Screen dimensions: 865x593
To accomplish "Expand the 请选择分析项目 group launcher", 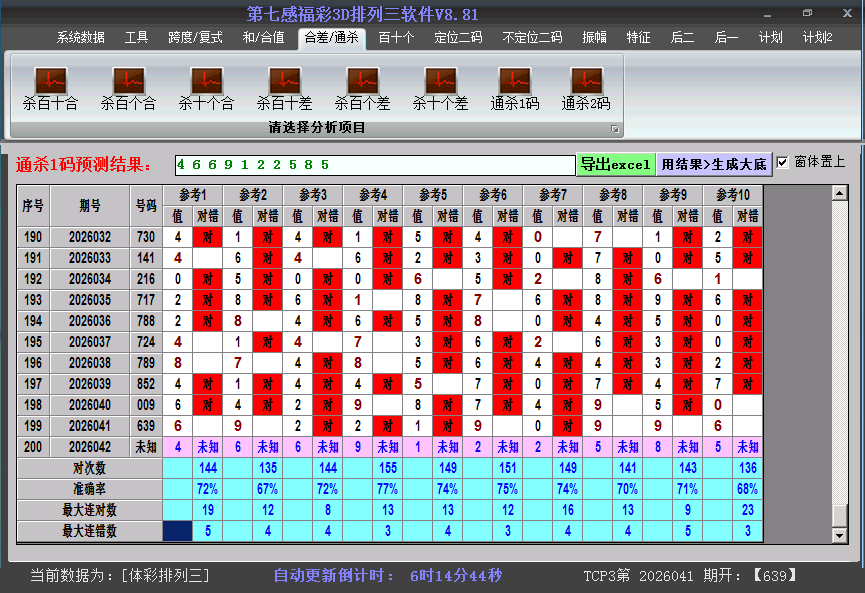I will (615, 129).
